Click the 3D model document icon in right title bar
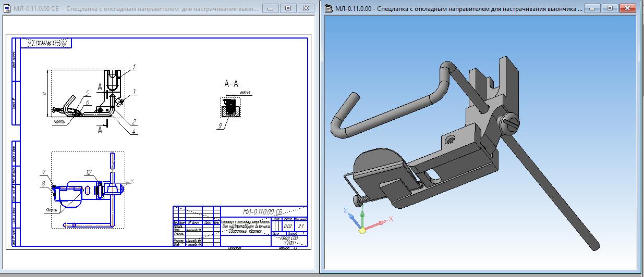 coord(329,8)
